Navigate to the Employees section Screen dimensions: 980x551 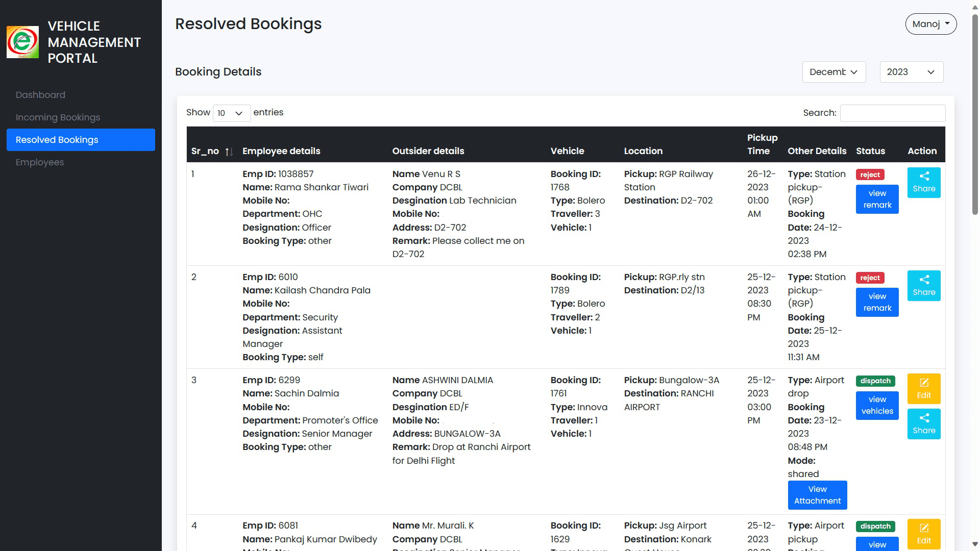point(39,162)
